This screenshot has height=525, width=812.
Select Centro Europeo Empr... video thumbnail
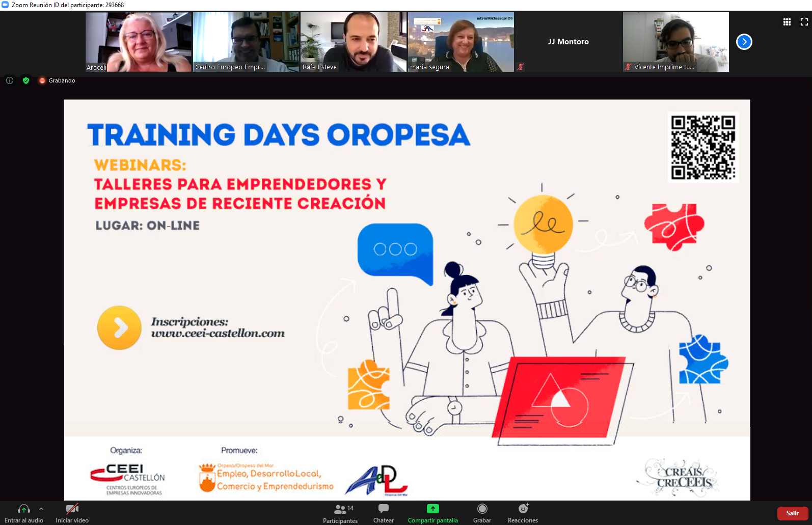click(246, 42)
